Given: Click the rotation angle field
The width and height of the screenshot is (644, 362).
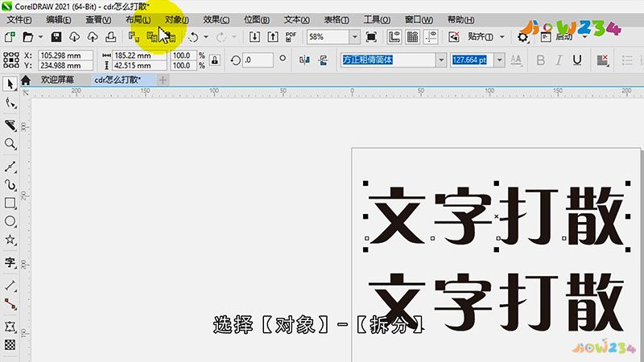Looking at the screenshot, I should (x=258, y=60).
